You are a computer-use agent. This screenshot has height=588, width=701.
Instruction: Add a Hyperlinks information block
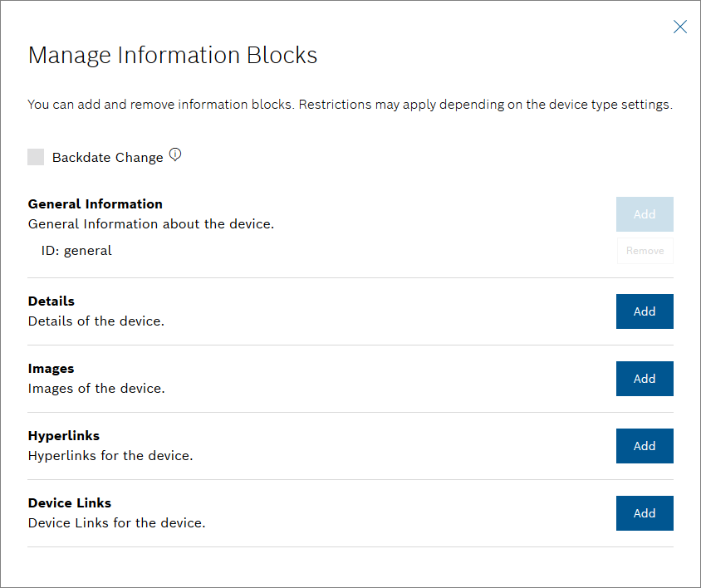click(x=645, y=446)
